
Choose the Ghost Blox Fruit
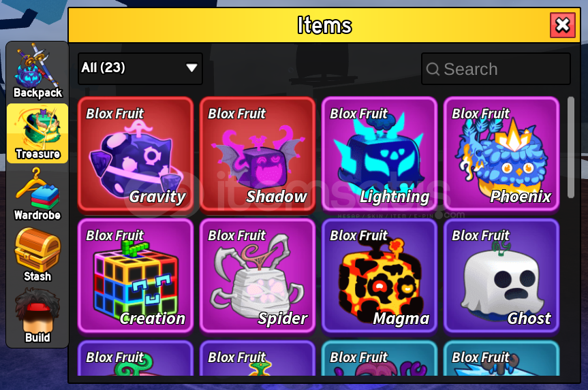pos(501,276)
